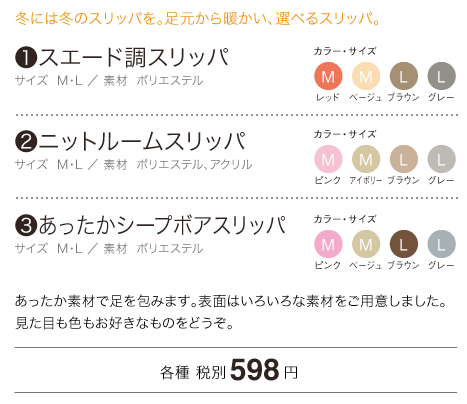Choose the beige M swatch for suede slipper
Viewport: 467px width, 404px height.
366,76
